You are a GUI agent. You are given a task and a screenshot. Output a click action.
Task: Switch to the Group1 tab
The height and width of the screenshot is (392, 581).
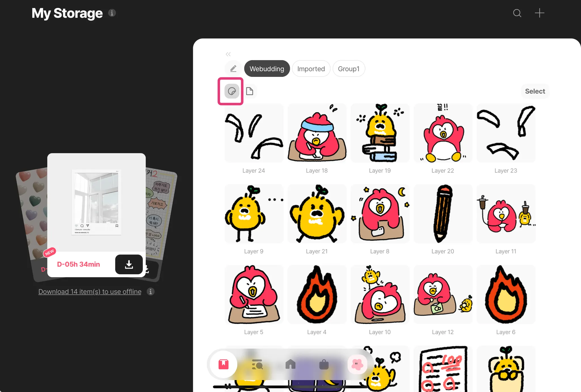(348, 69)
